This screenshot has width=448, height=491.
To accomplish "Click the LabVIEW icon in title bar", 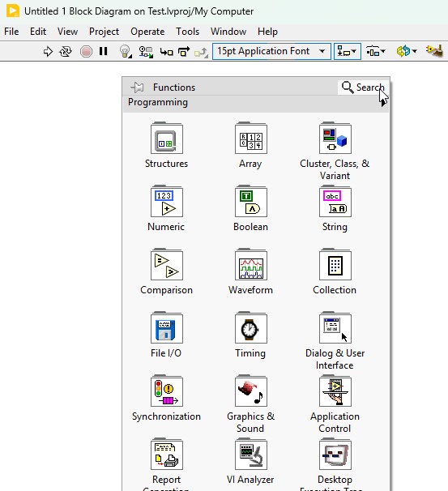I will point(13,11).
